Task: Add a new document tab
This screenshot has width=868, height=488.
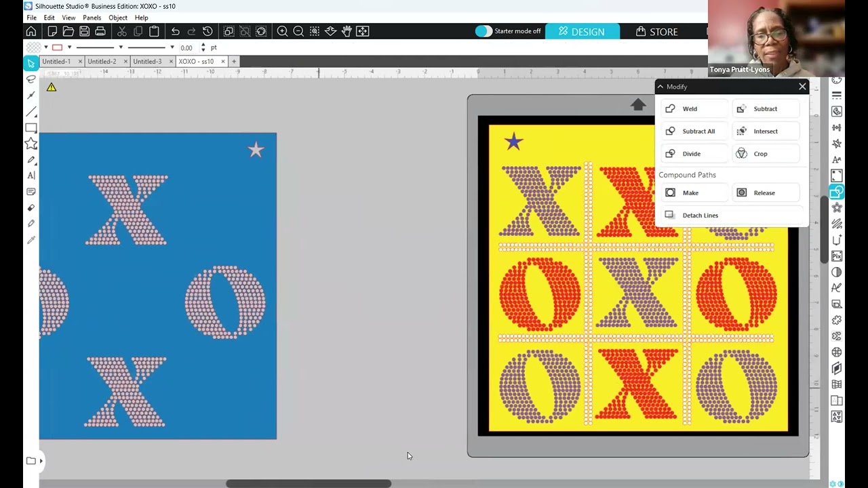Action: pos(234,62)
